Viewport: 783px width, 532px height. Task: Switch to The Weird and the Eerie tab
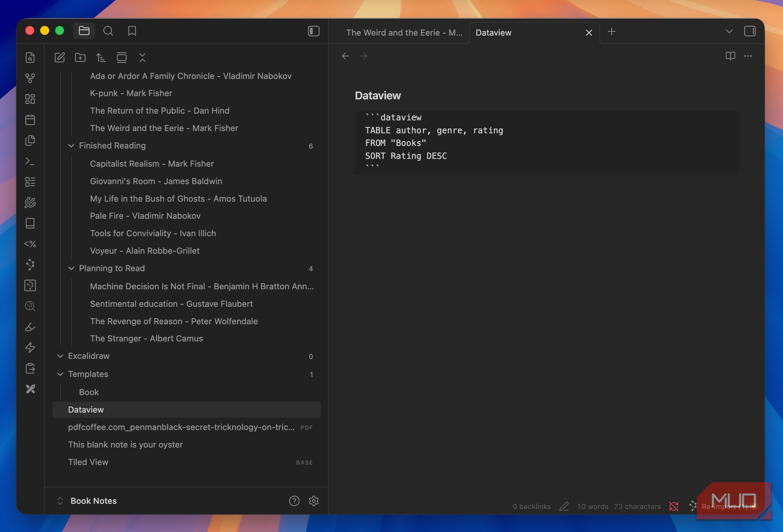pos(404,33)
